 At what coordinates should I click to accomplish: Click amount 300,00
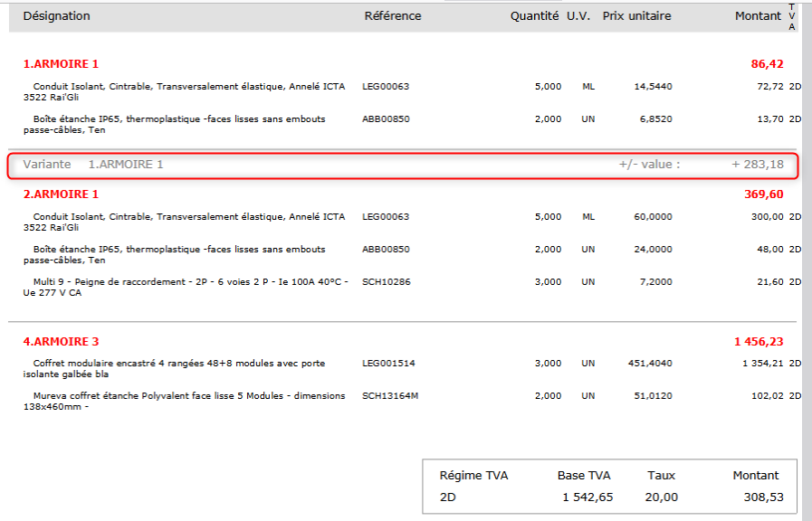point(768,217)
